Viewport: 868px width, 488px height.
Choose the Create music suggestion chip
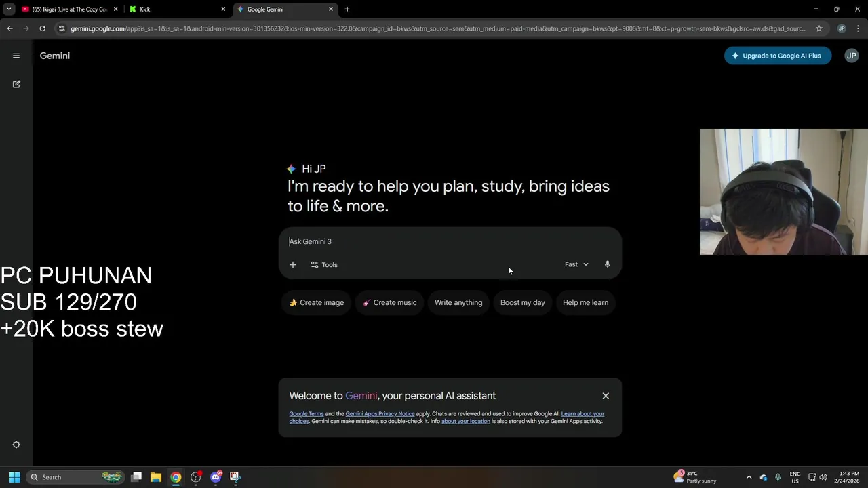pos(390,302)
